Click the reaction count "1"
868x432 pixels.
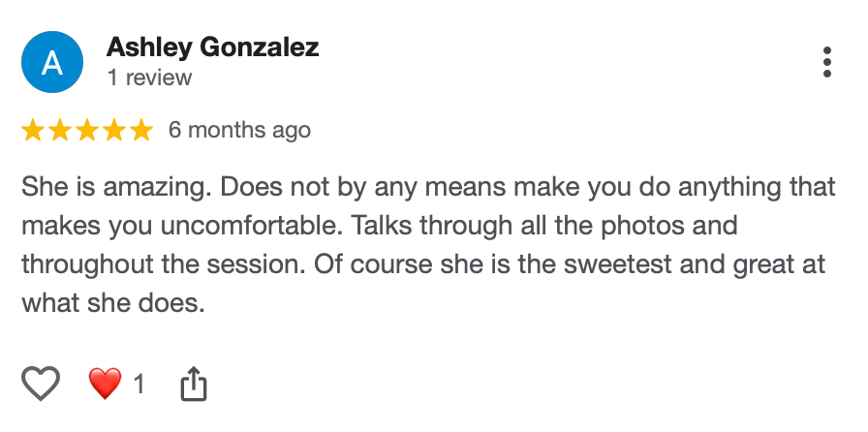click(x=139, y=384)
